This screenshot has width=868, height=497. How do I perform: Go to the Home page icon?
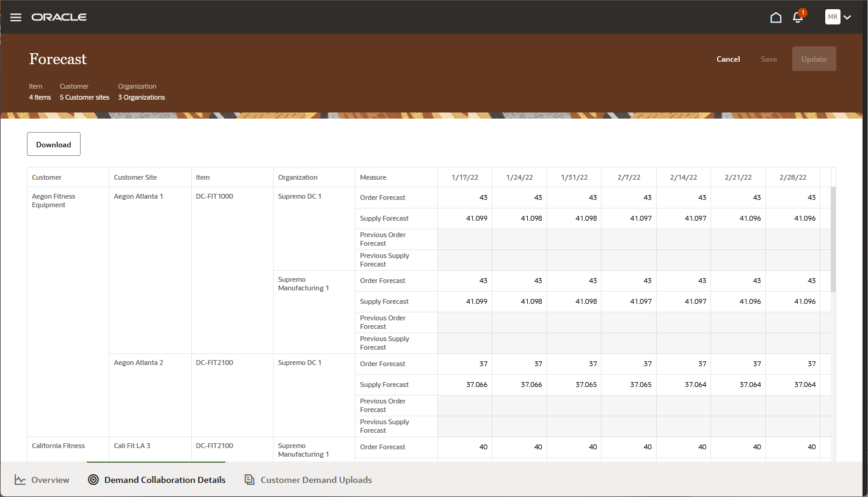coord(776,17)
